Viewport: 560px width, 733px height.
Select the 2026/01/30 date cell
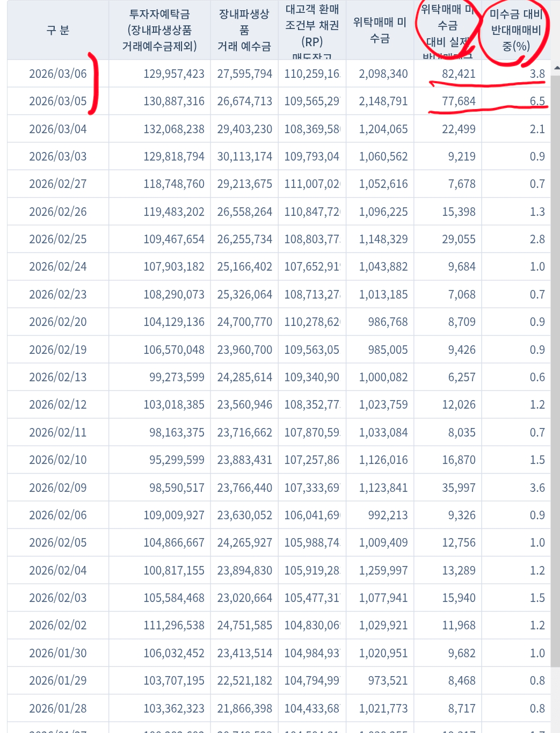coord(58,653)
